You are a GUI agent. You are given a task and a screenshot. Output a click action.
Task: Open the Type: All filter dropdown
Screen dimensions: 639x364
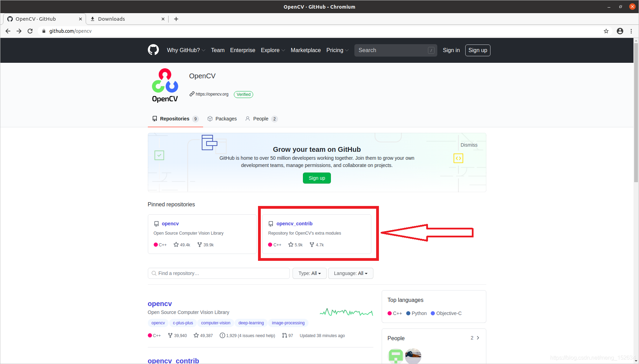[x=309, y=273]
